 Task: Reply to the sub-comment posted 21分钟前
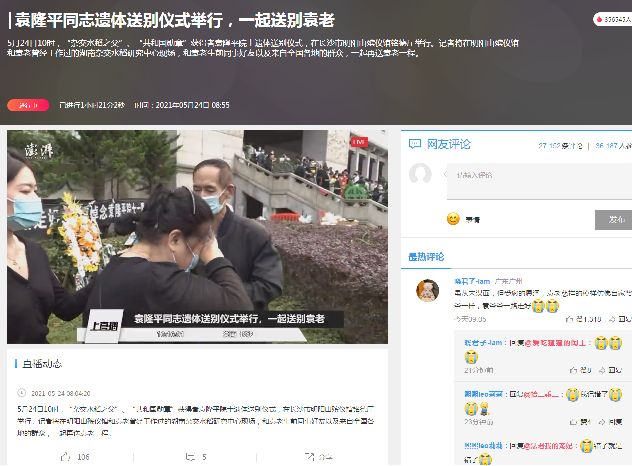click(610, 370)
